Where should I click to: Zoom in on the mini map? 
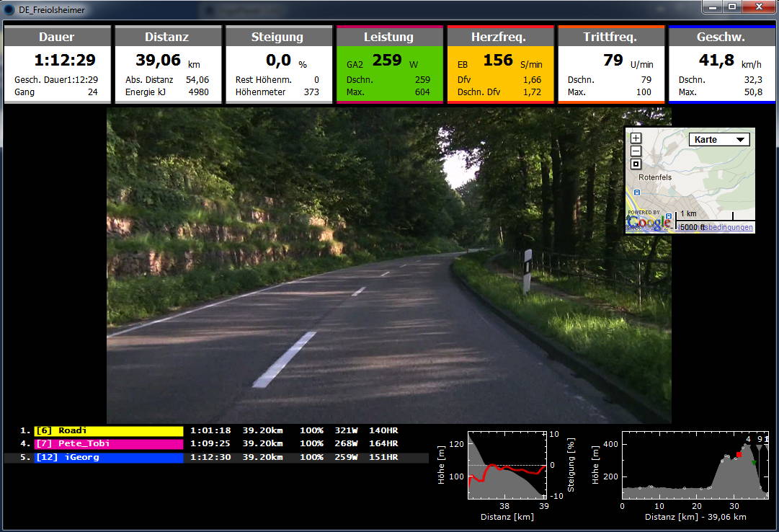click(x=636, y=138)
